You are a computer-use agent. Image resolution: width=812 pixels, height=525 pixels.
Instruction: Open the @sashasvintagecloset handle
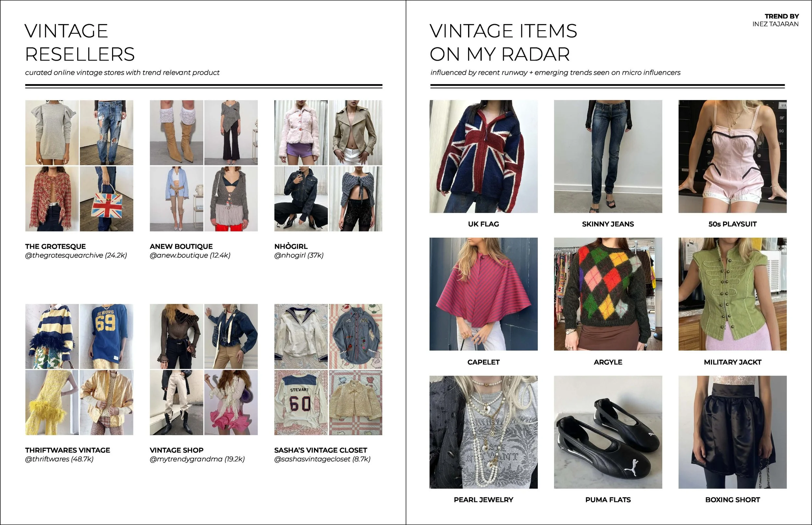click(x=322, y=459)
